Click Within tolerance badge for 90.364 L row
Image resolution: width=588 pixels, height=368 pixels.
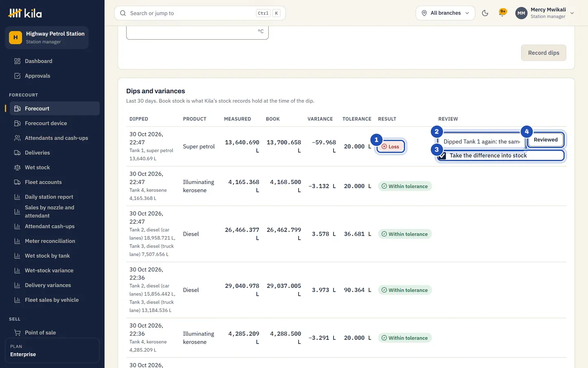pos(405,290)
